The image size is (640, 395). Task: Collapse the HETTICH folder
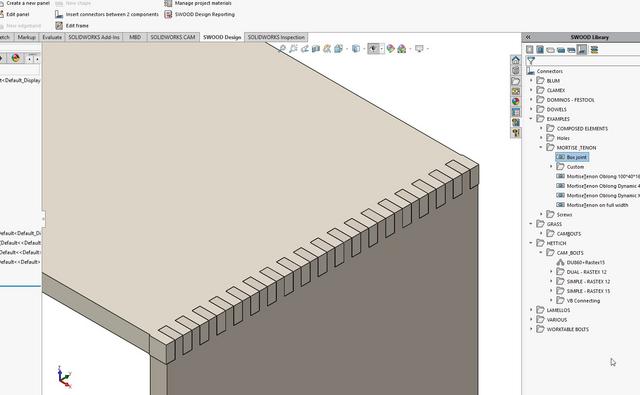531,243
